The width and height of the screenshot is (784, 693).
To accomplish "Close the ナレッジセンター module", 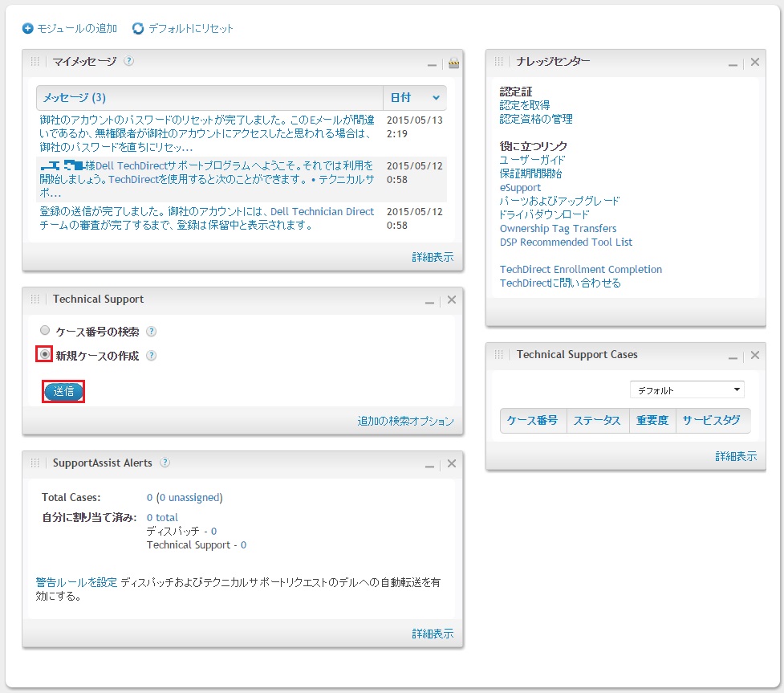I will (x=755, y=62).
